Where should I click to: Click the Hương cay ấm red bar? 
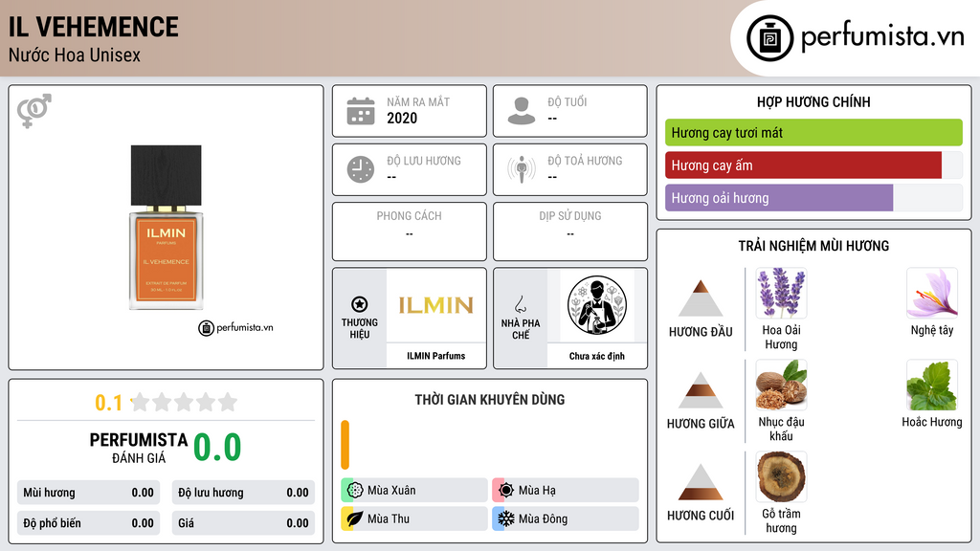point(803,165)
